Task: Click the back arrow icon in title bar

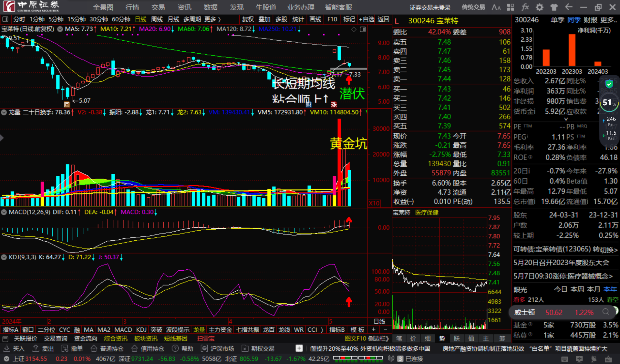Action: (x=569, y=7)
